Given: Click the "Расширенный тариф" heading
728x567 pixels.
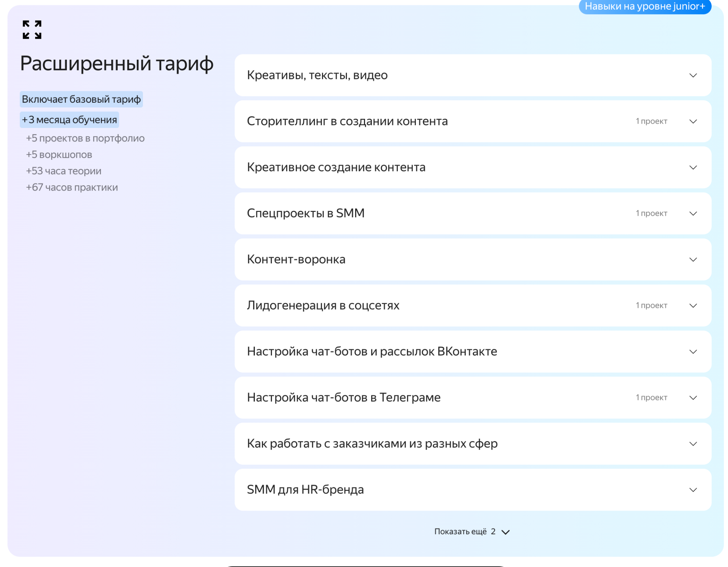Looking at the screenshot, I should pyautogui.click(x=117, y=64).
